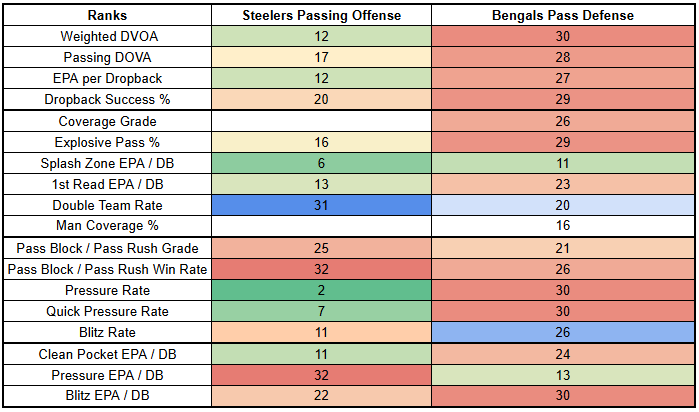Select the Bengals Explosive Pass % cell
The width and height of the screenshot is (699, 412).
[563, 142]
